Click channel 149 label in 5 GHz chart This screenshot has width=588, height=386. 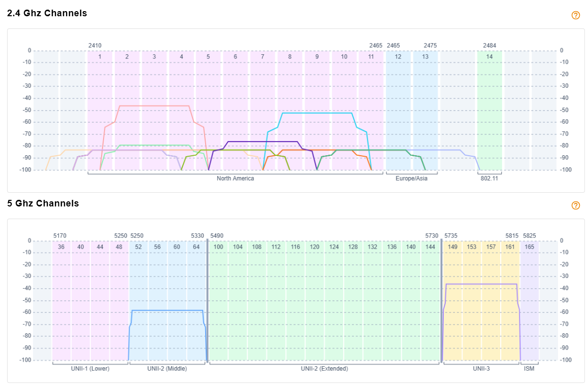(x=452, y=247)
